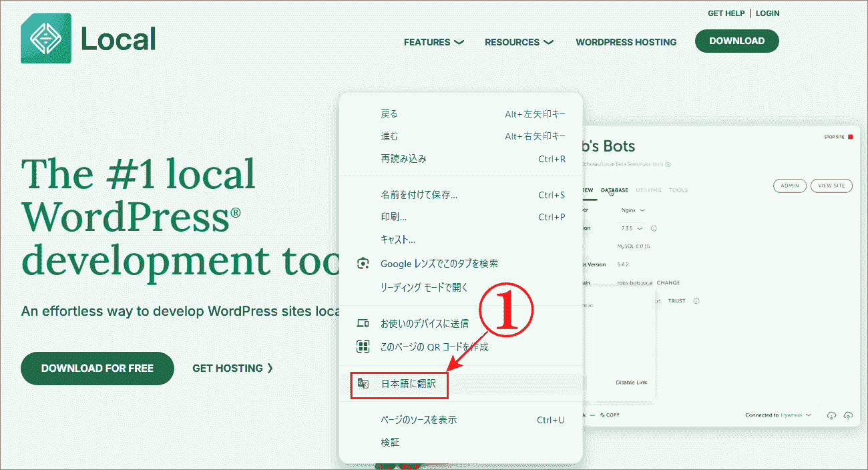Click the GET HOSTING link
Screen dimensions: 868x470
233,369
